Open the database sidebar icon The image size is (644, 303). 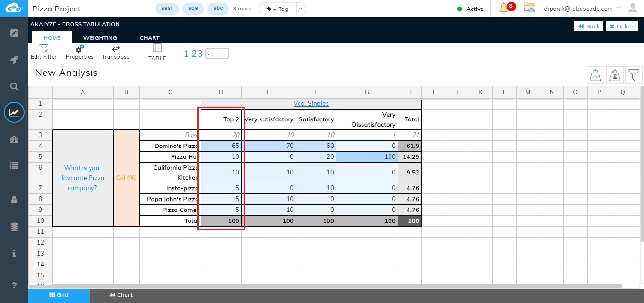14,227
